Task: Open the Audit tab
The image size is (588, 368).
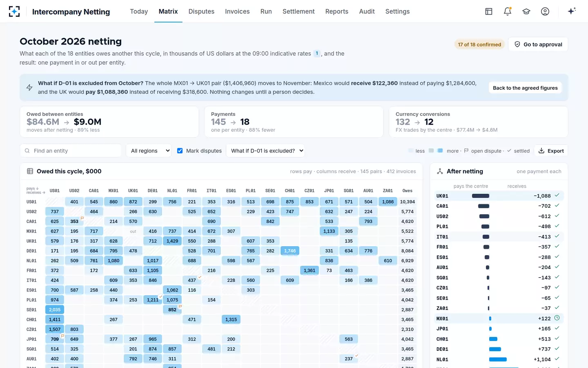Action: [367, 11]
